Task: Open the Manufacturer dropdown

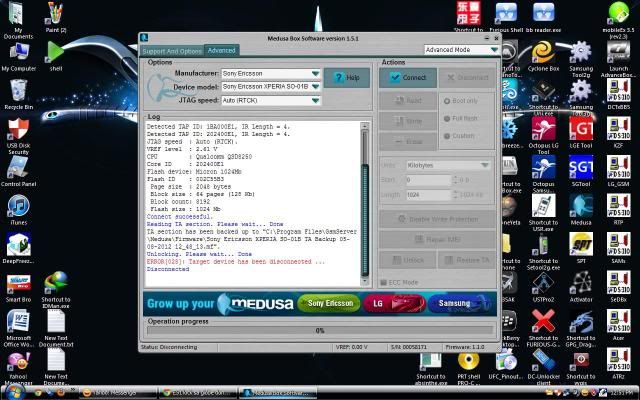Action: pos(271,73)
